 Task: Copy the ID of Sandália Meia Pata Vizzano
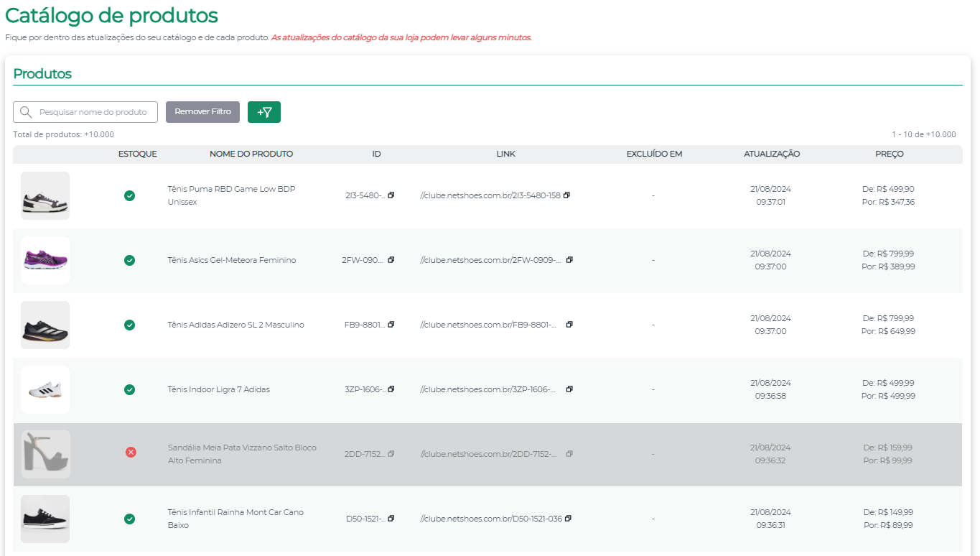[391, 454]
